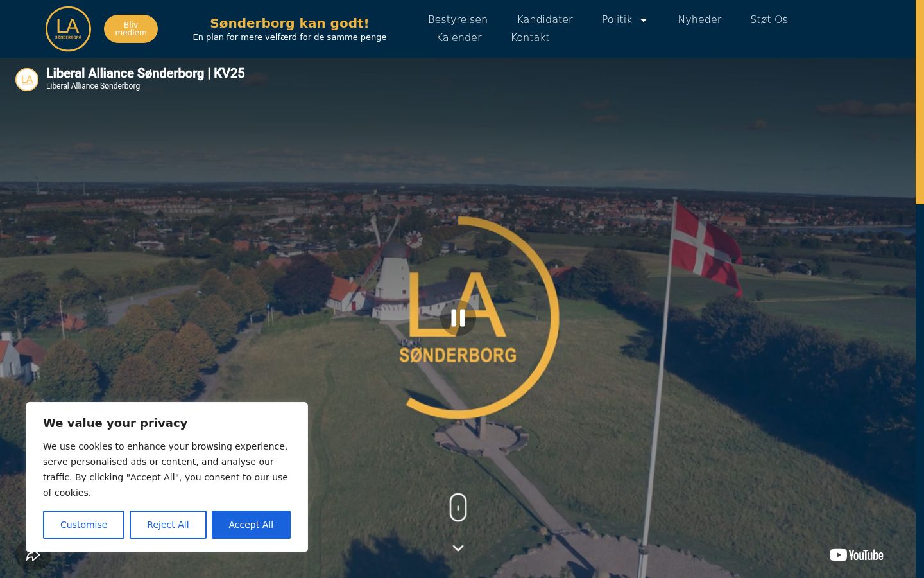Click the We value your privacy heading
The image size is (924, 578).
coord(116,423)
